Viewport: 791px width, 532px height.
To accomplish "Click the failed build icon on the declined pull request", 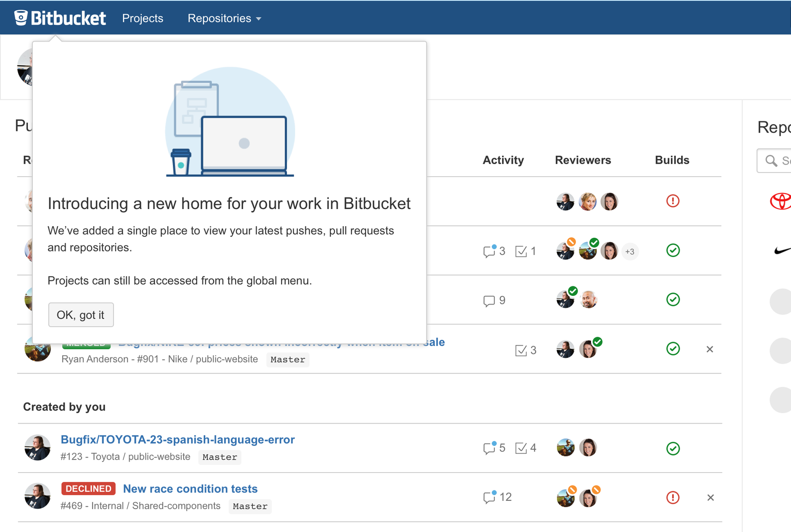I will tap(673, 497).
